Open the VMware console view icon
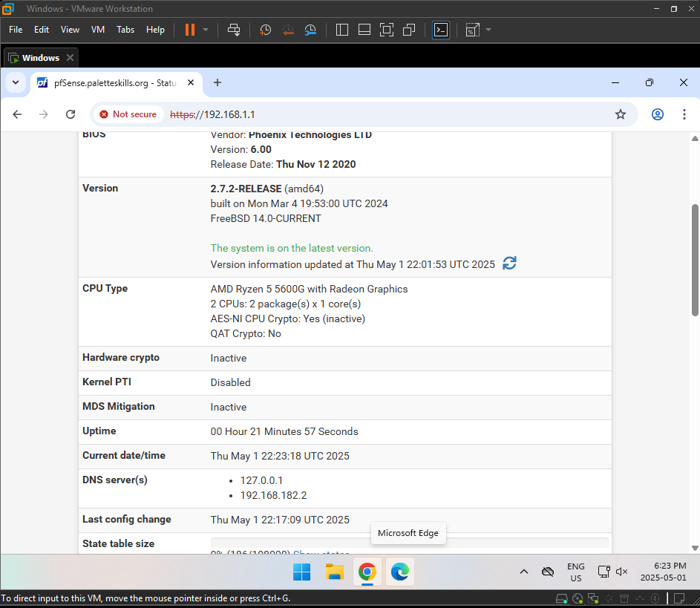Image resolution: width=700 pixels, height=608 pixels. pos(441,30)
